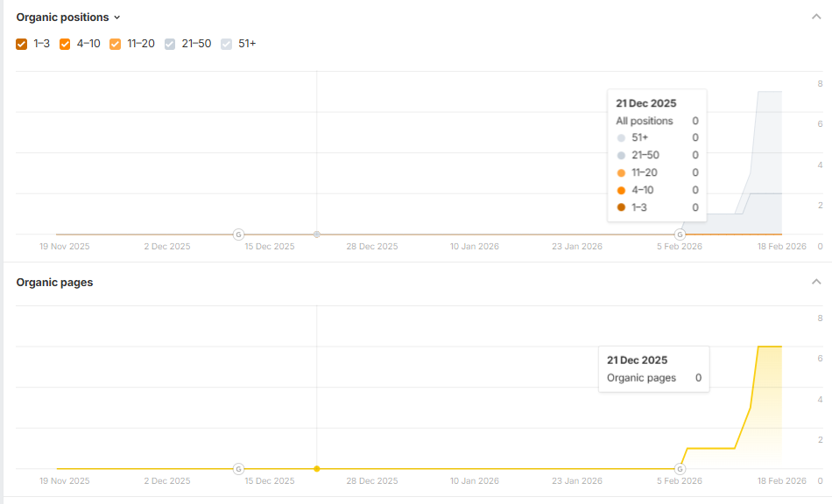
Task: Toggle the 21–50 positions checkbox
Action: pos(170,44)
